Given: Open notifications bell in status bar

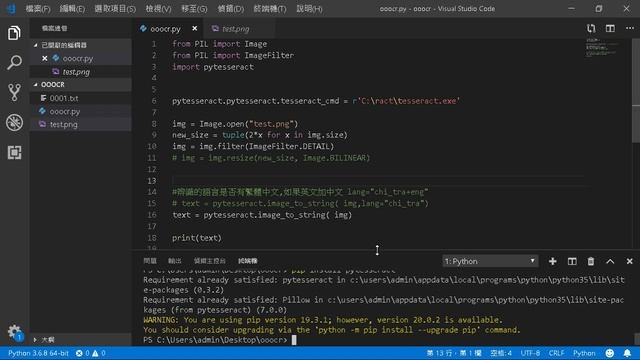Looking at the screenshot, I should point(627,353).
